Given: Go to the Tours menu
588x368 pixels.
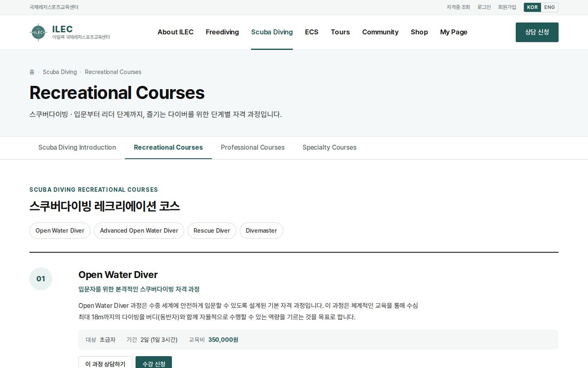Looking at the screenshot, I should 340,32.
